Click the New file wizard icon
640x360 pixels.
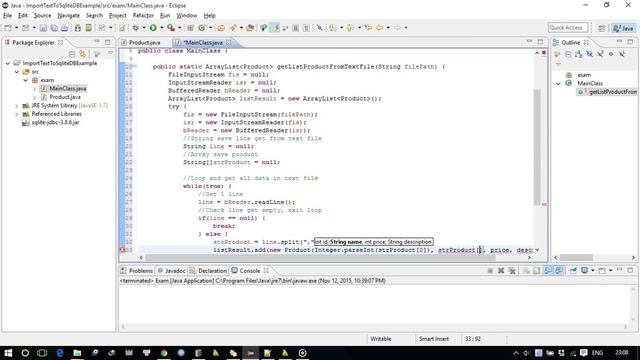tap(8, 28)
